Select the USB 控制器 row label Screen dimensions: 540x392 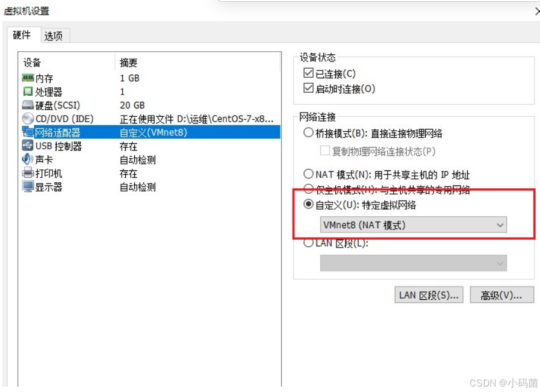coord(58,146)
